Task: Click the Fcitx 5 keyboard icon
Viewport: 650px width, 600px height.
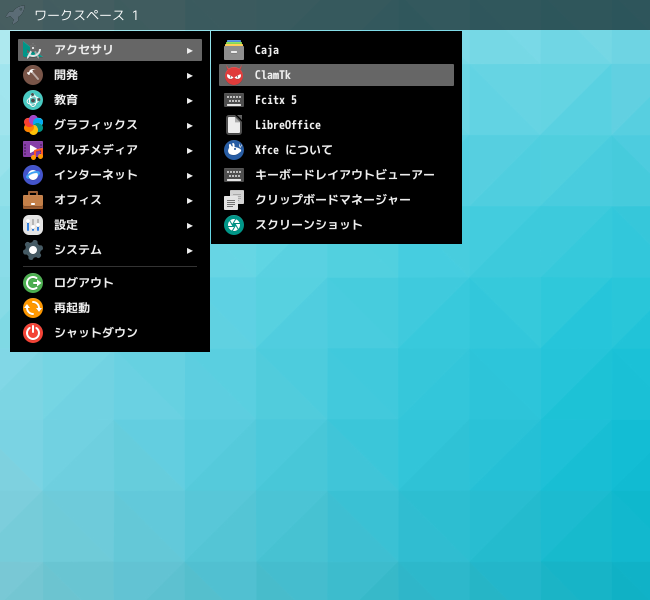Action: pos(234,100)
